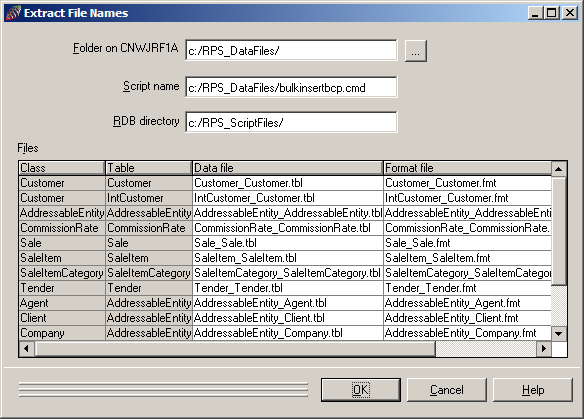Select the Company class cell
584x419 pixels.
(x=62, y=333)
